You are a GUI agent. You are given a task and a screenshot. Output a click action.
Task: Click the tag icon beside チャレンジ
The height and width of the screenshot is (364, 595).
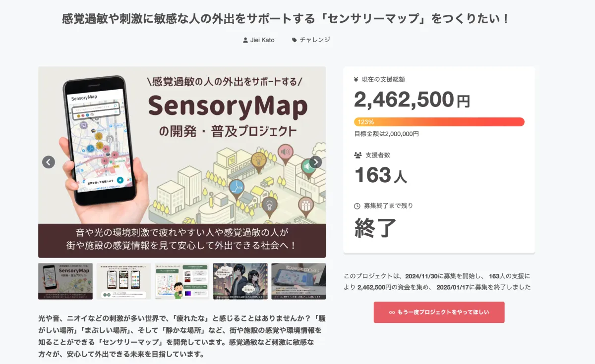(295, 40)
